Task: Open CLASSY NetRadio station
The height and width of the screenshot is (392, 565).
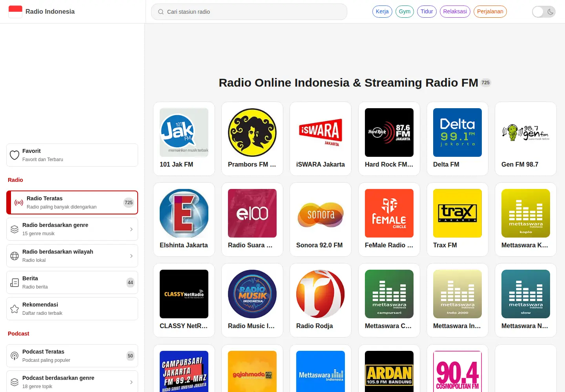Action: click(184, 300)
